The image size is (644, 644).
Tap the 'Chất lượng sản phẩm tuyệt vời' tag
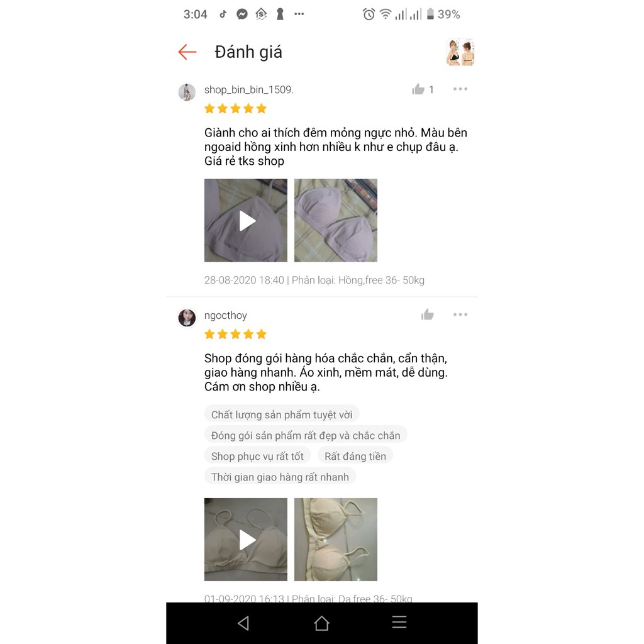pos(282,414)
